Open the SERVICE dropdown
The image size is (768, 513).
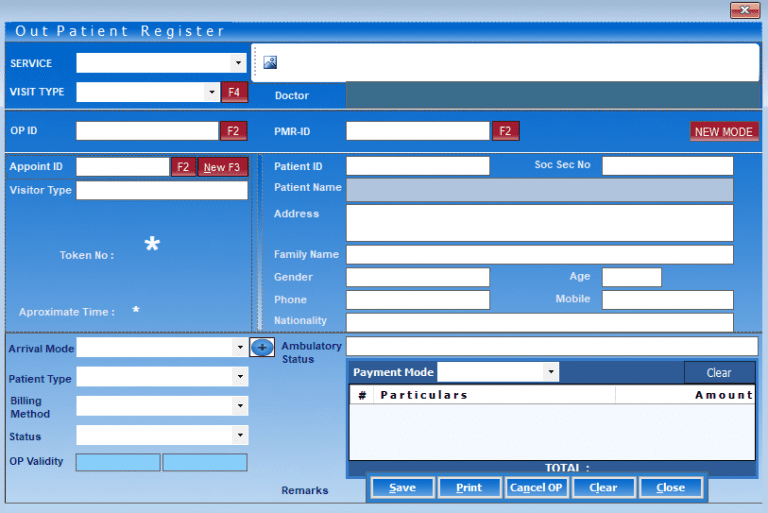coord(238,63)
